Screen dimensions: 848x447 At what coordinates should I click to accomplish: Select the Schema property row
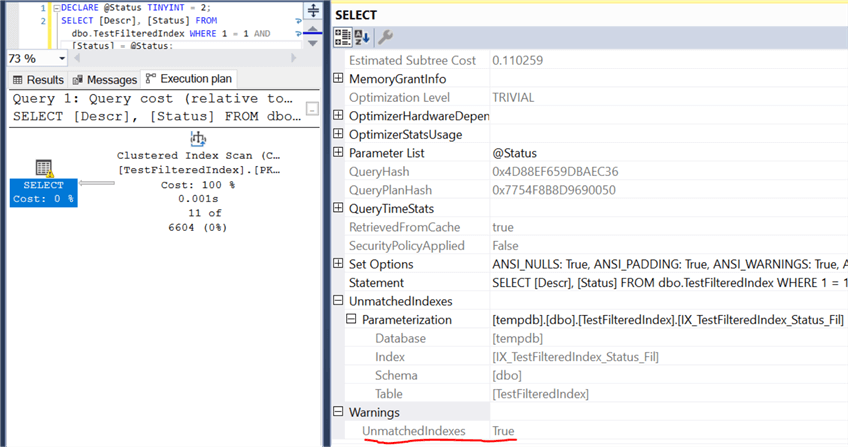[597, 375]
